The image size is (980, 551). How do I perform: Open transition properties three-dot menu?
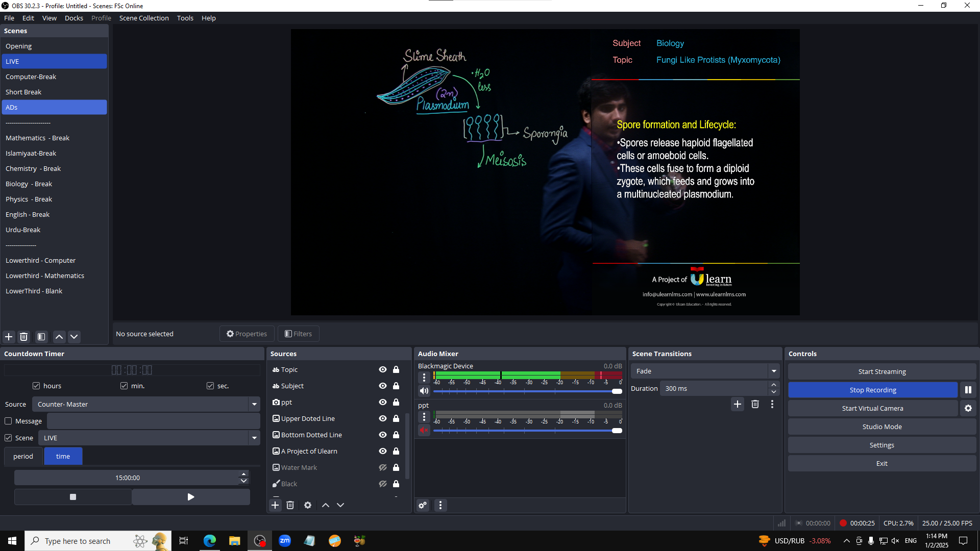point(772,404)
